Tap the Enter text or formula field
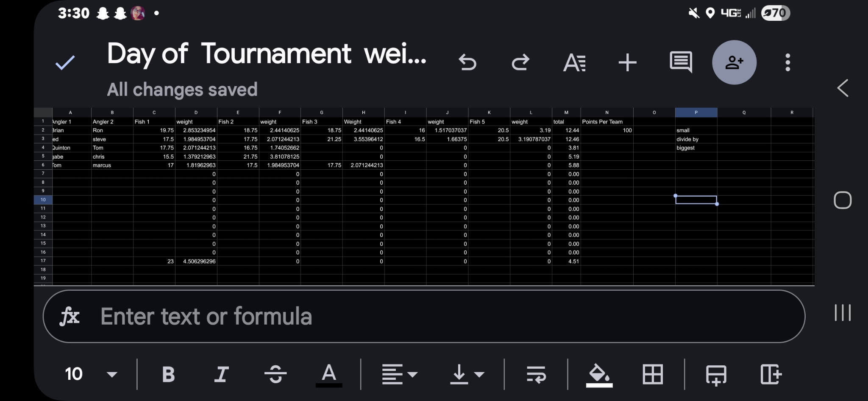The image size is (868, 401). click(x=424, y=316)
